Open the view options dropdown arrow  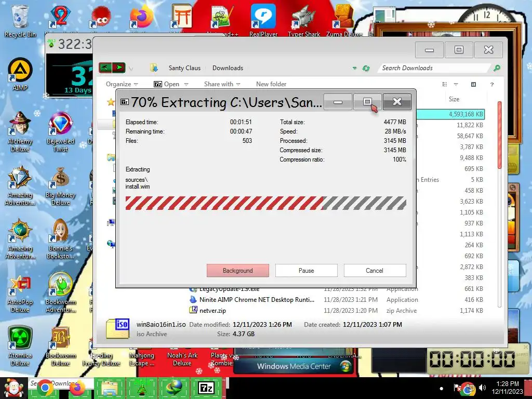coord(456,84)
